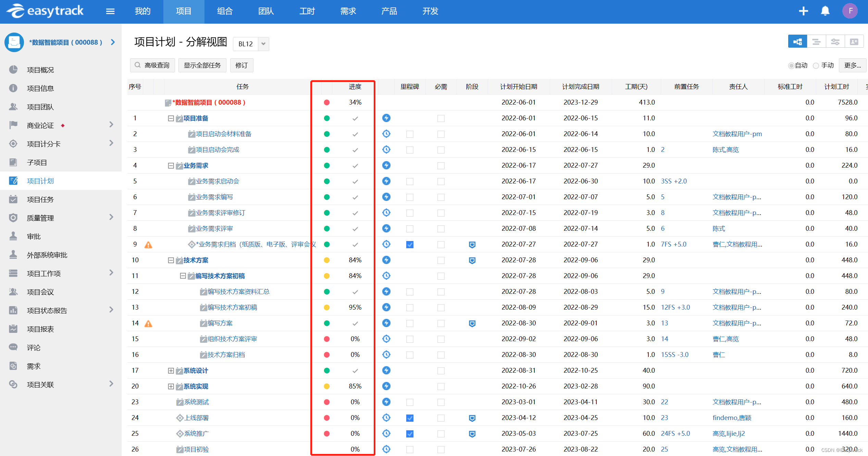Click red progress dot for 系统测试
Screen dimensions: 868x456
coord(326,402)
